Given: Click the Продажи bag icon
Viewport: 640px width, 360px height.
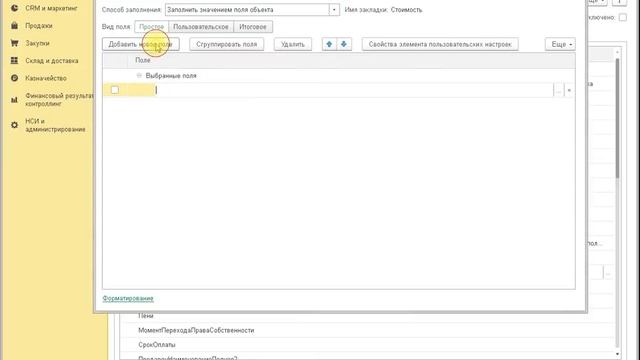Looking at the screenshot, I should pyautogui.click(x=14, y=26).
